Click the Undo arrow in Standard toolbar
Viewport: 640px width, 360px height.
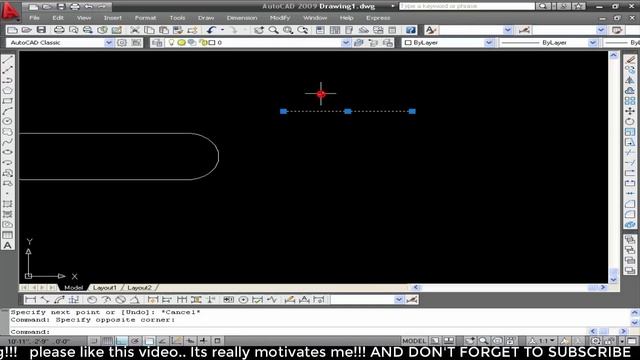(211, 30)
